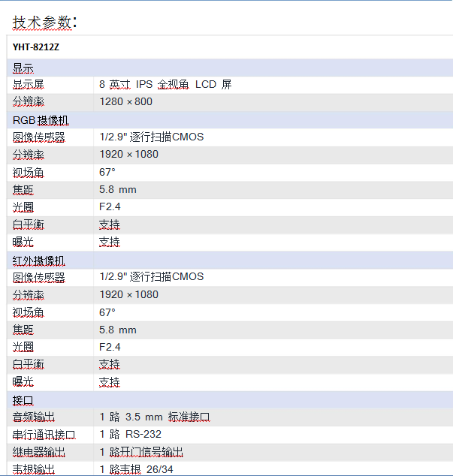Click the 显示屏 label cell
This screenshot has height=476, width=453.
(x=29, y=84)
